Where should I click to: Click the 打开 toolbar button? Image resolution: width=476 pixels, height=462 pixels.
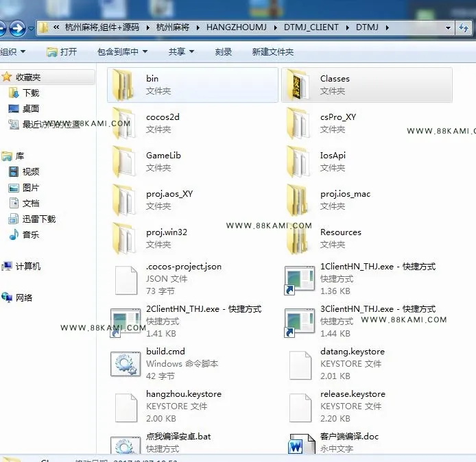62,52
